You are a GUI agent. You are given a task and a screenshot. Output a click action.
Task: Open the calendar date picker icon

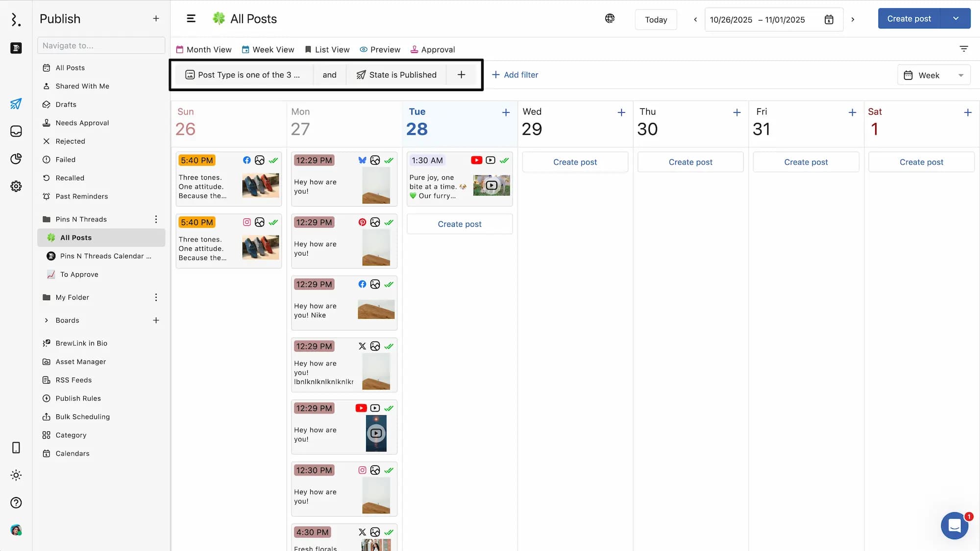click(829, 20)
